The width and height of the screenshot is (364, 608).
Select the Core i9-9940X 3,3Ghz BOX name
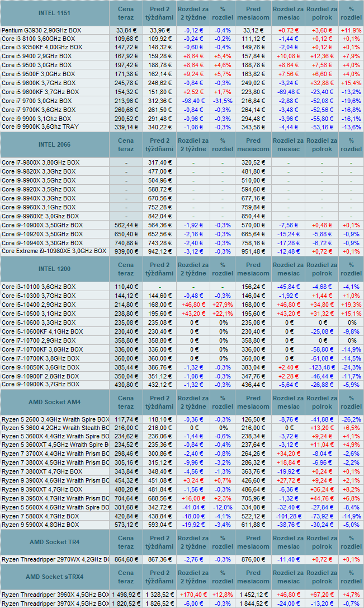click(x=39, y=198)
